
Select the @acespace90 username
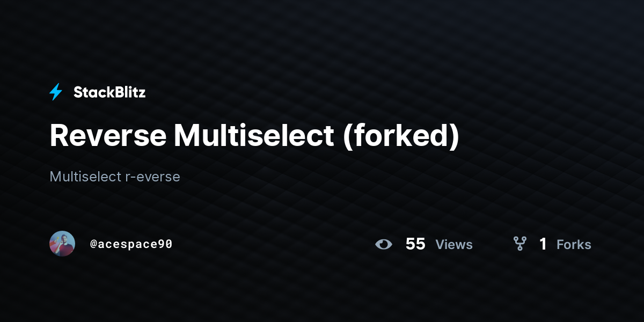tap(131, 244)
